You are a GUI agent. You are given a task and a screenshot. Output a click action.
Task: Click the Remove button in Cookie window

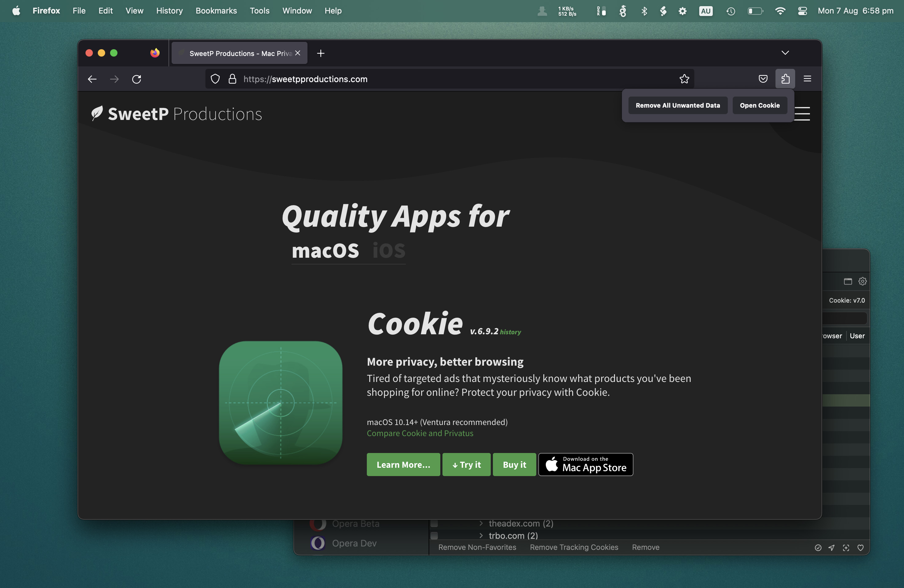point(645,547)
